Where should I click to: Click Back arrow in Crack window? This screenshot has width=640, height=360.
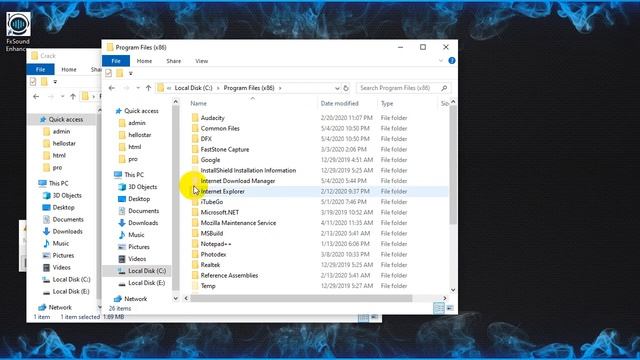(36, 97)
